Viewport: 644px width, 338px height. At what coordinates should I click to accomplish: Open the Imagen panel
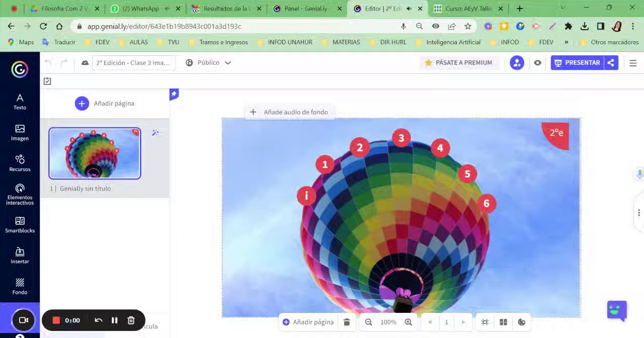[x=20, y=133]
